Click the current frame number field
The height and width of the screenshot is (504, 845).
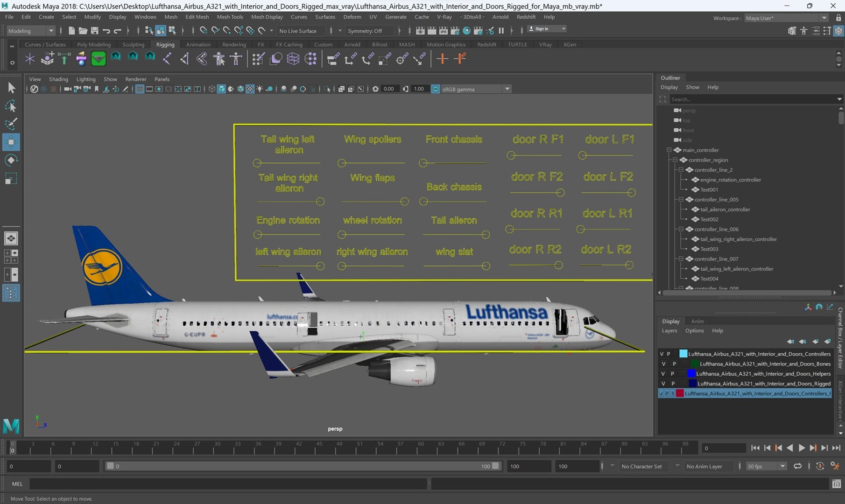coord(723,448)
